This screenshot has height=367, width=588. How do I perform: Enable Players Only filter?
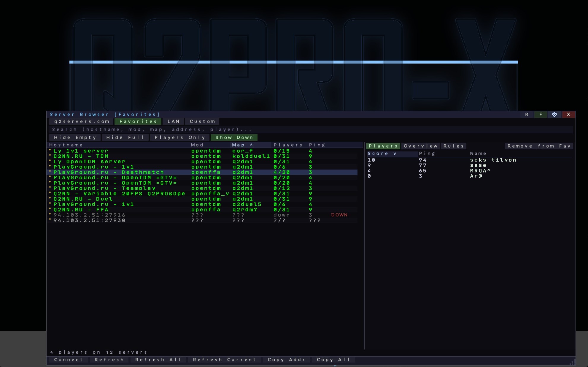pyautogui.click(x=180, y=137)
